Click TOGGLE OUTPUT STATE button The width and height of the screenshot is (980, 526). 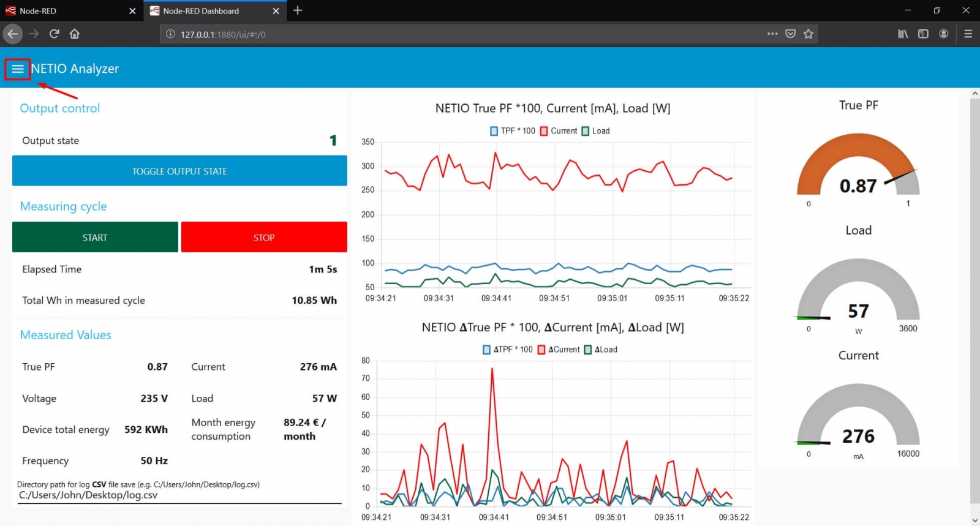pos(179,171)
